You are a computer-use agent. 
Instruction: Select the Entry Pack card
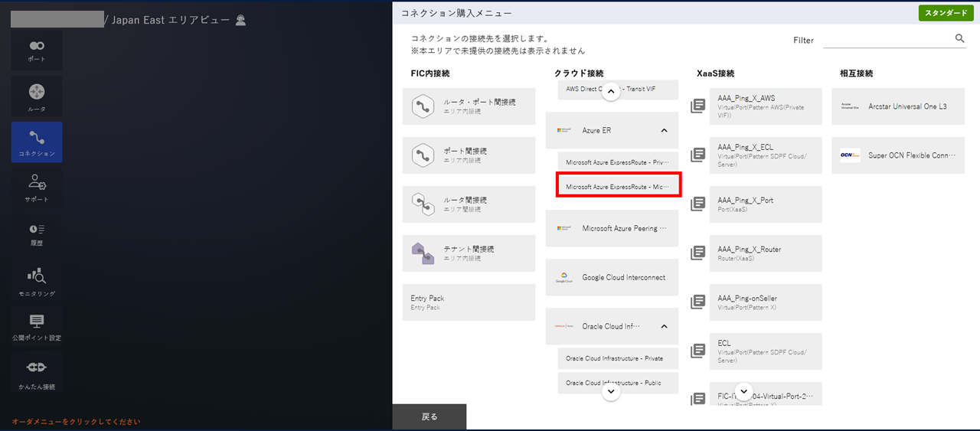coord(469,302)
